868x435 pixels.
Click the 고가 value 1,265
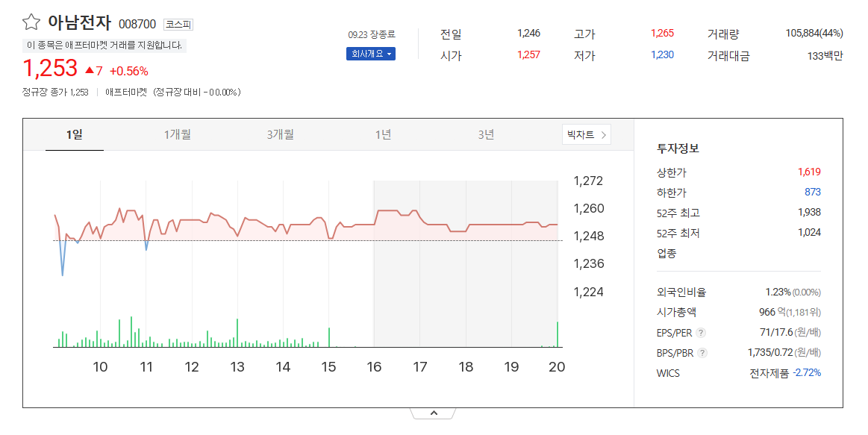(x=662, y=34)
